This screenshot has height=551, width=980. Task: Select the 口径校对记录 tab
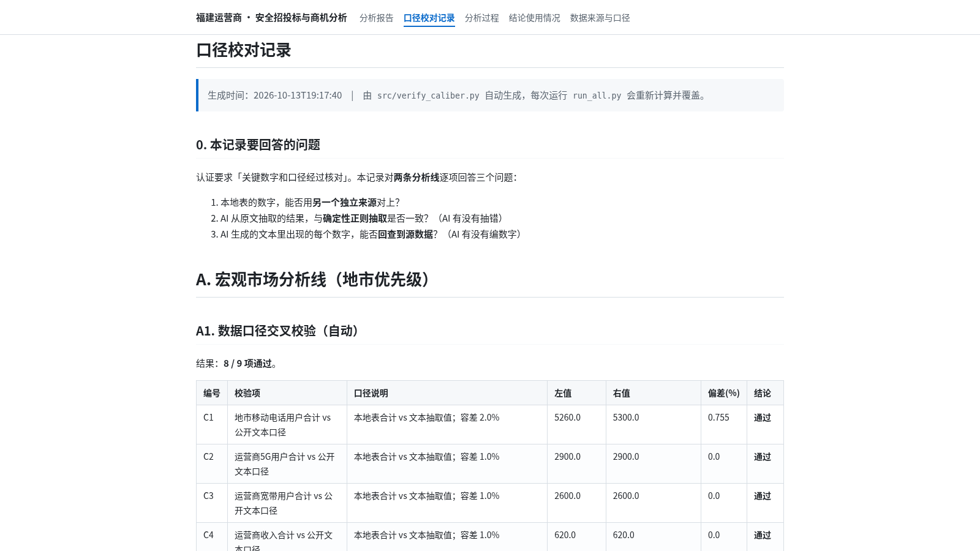point(429,18)
